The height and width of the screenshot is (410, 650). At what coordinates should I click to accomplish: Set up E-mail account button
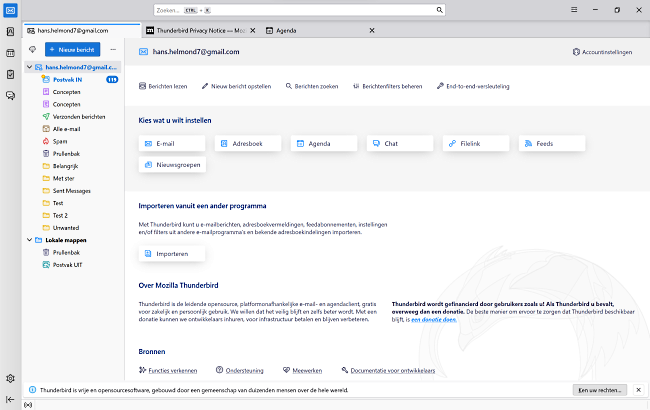click(172, 143)
